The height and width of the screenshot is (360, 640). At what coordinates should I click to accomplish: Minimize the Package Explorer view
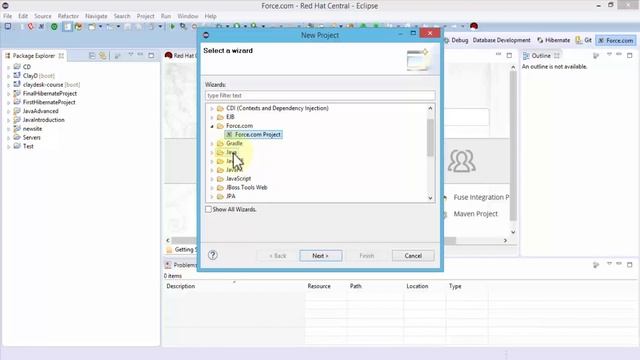[x=141, y=55]
